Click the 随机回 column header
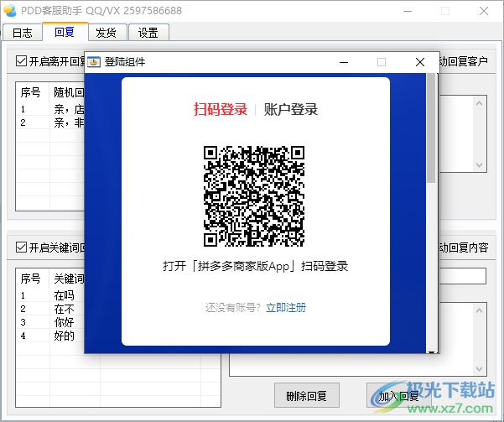This screenshot has height=422, width=504. [x=67, y=92]
